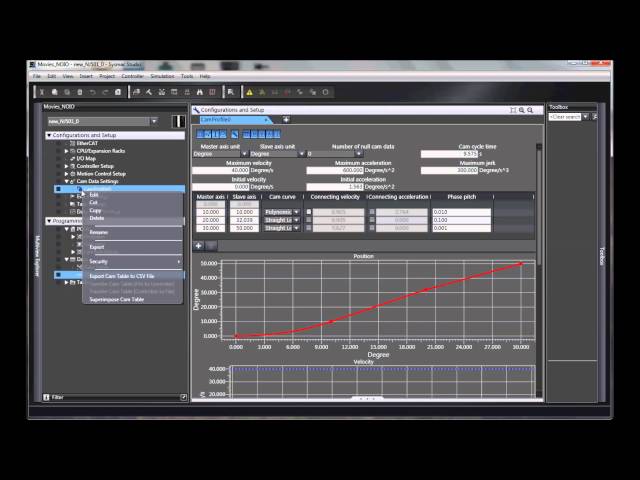Screen dimensions: 640x480
Task: Choose Delete in the context menu
Action: [x=97, y=218]
